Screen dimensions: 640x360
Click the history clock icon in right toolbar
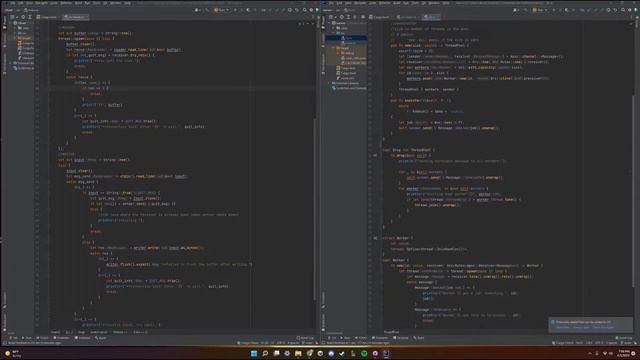(x=608, y=10)
